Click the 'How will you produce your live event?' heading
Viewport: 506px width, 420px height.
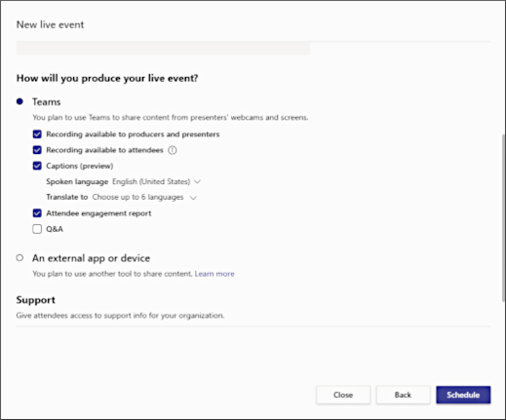coord(107,78)
